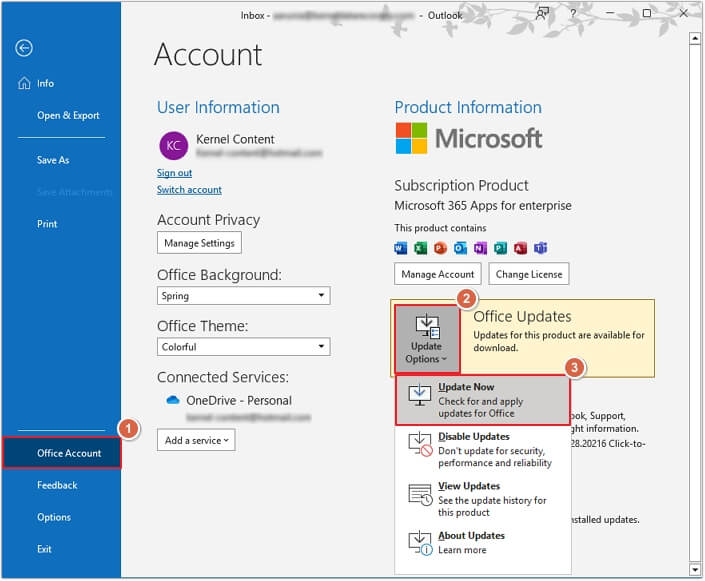
Task: Click the Microsoft logo
Action: pos(469,138)
